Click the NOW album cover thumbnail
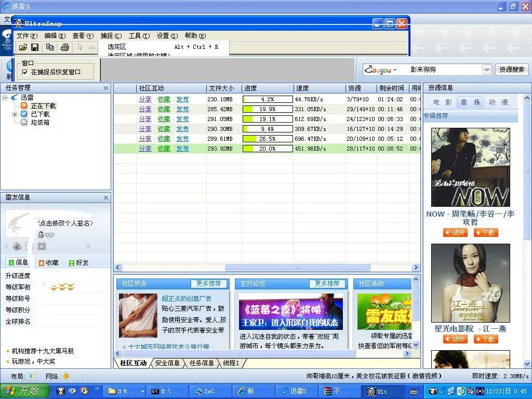This screenshot has height=399, width=532. coord(470,167)
